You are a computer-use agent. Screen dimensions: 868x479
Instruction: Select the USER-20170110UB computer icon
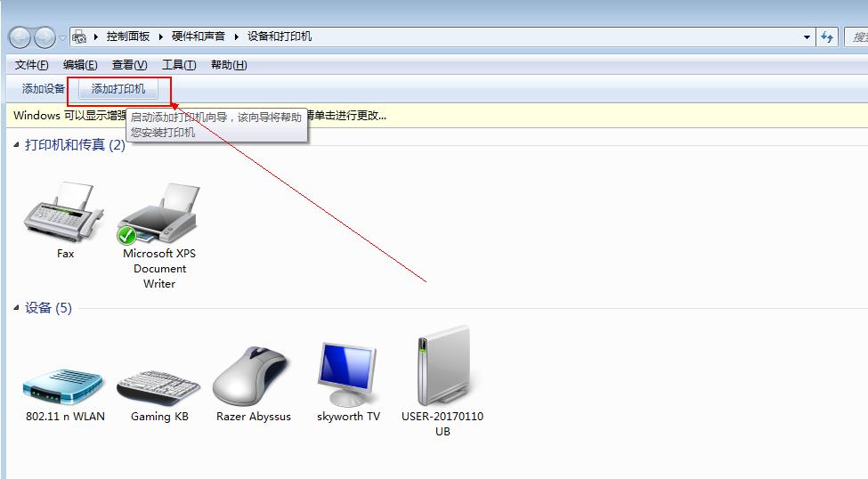pos(443,367)
